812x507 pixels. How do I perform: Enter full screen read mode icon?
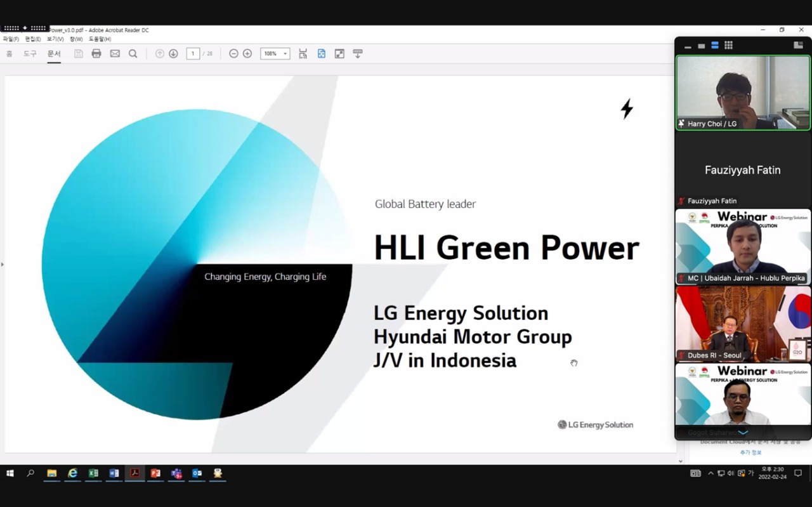339,54
